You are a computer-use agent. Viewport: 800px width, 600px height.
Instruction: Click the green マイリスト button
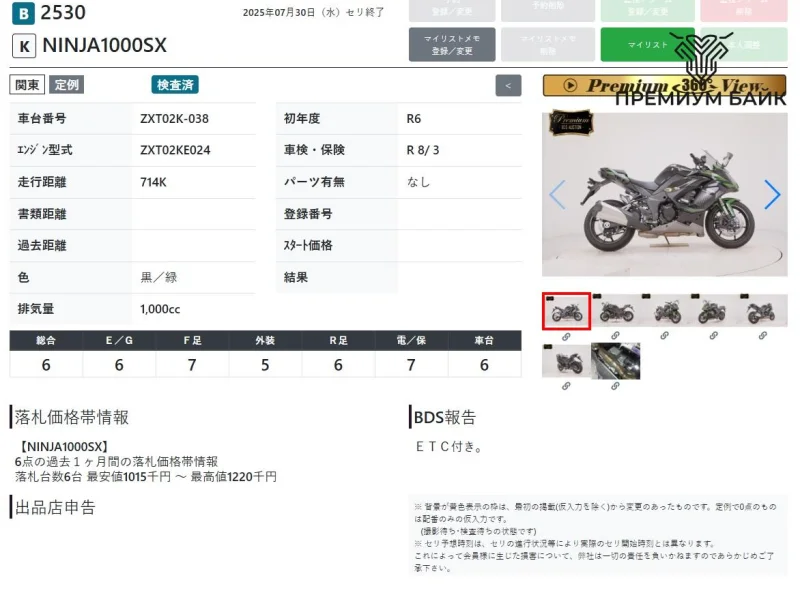[647, 45]
